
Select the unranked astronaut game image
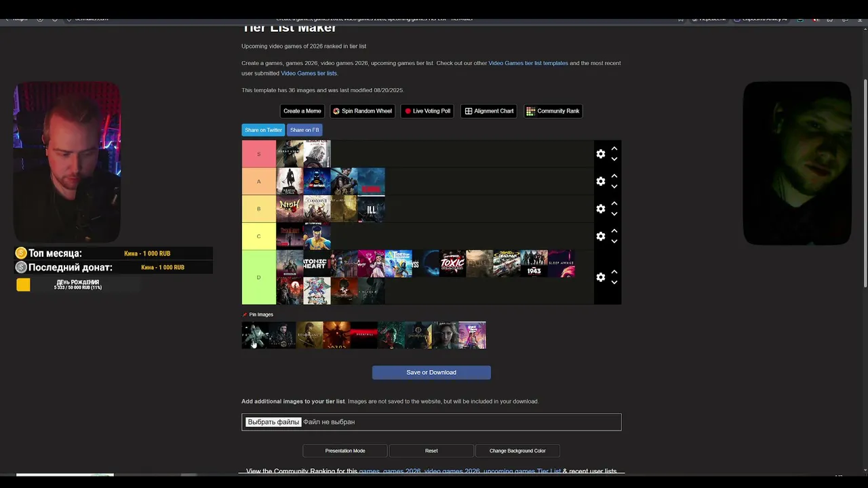[256, 335]
